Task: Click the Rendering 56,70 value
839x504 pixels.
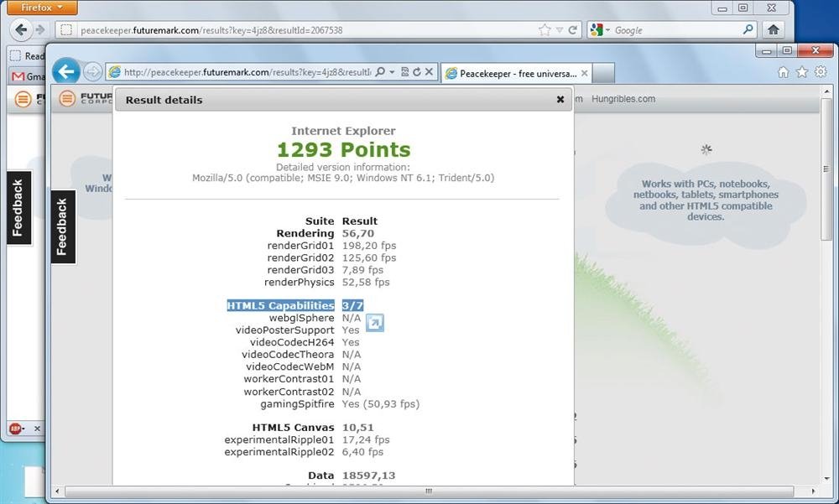Action: 358,233
